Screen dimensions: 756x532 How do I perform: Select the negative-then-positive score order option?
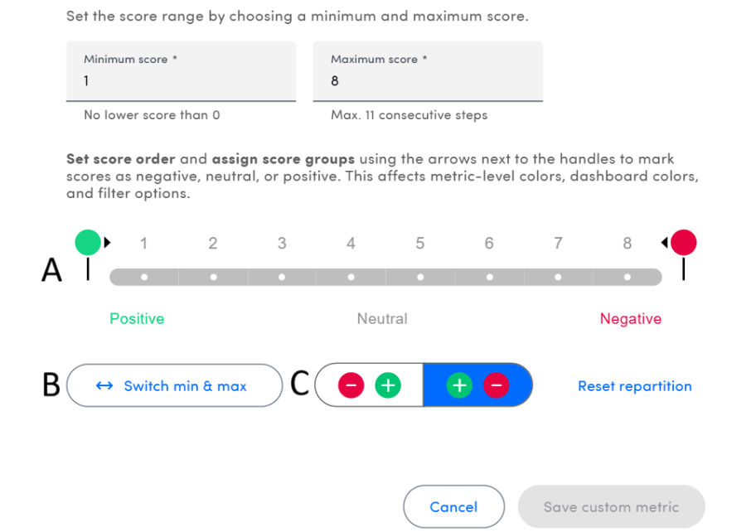pos(370,385)
